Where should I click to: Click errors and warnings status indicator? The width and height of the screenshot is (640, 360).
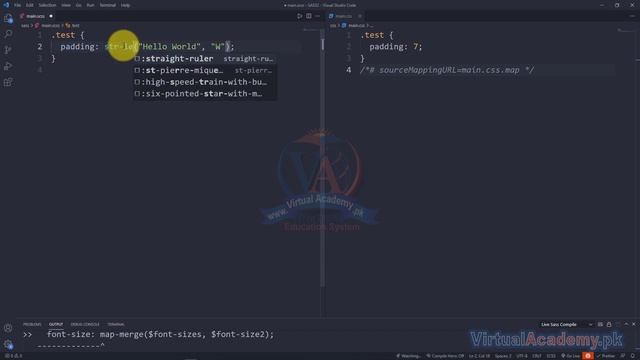(x=13, y=356)
